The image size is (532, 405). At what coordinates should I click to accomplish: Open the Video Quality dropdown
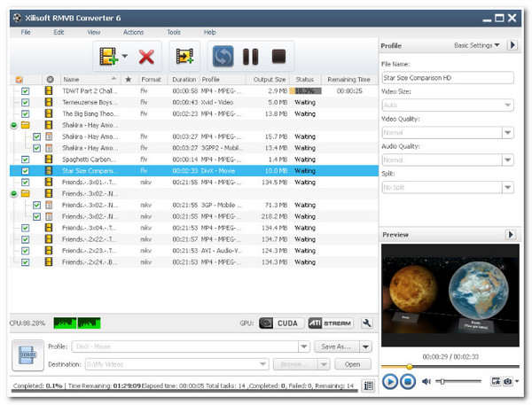507,132
